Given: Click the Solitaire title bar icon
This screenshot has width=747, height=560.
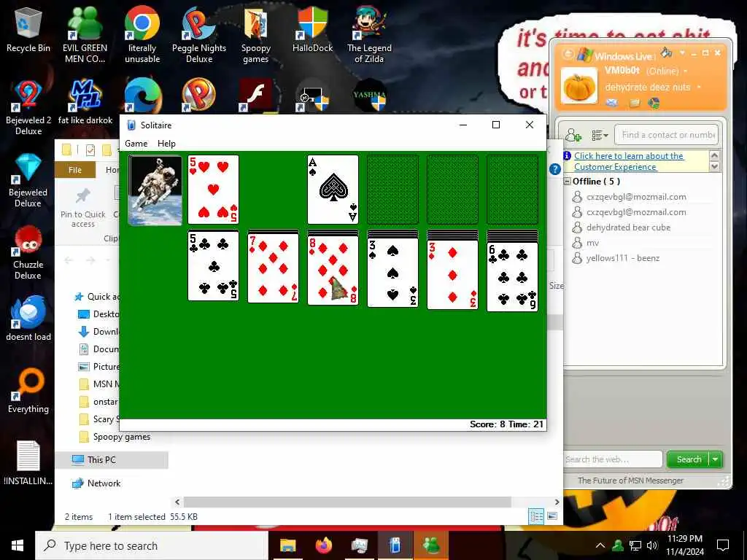Looking at the screenshot, I should pyautogui.click(x=131, y=125).
